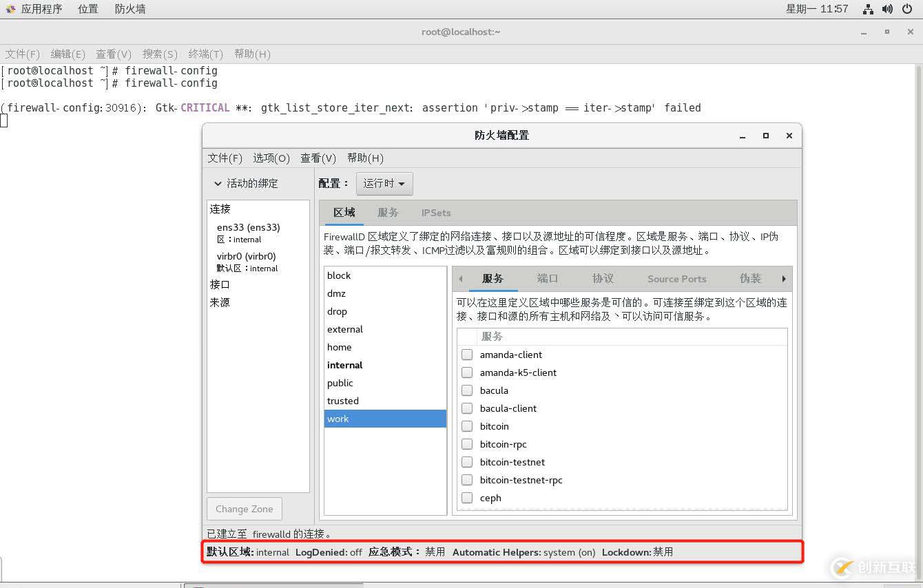This screenshot has height=588, width=923.
Task: Open the 文件(F) menu in firewall window
Action: tap(225, 158)
